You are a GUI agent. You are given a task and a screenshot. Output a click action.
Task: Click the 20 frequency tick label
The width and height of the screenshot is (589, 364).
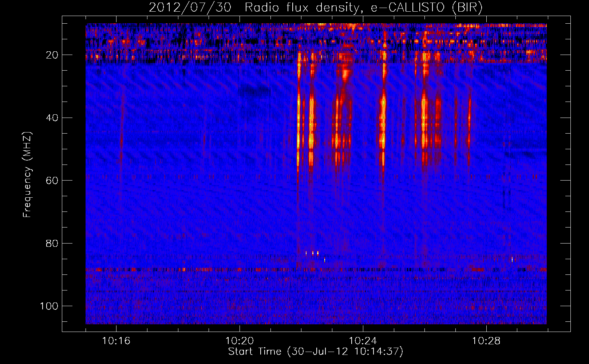tap(52, 55)
